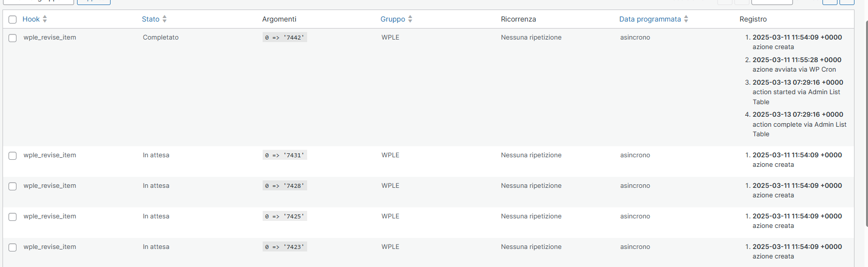Check the row with argument '7428'
The image size is (868, 267).
point(13,186)
